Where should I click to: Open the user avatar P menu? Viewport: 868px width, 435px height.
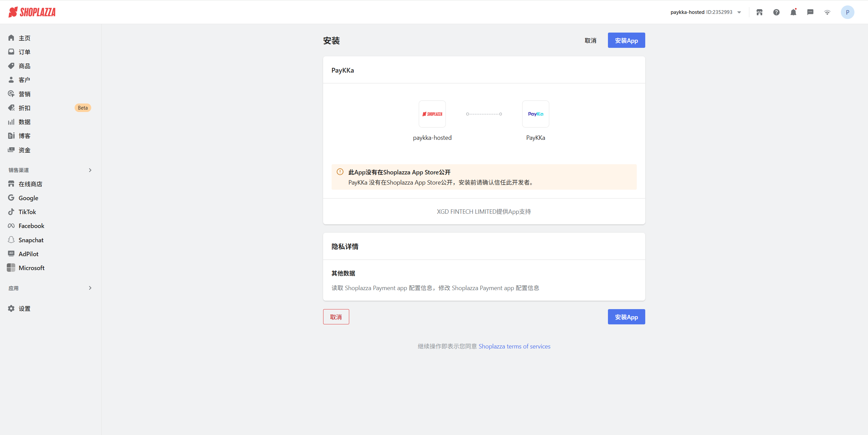pyautogui.click(x=847, y=12)
